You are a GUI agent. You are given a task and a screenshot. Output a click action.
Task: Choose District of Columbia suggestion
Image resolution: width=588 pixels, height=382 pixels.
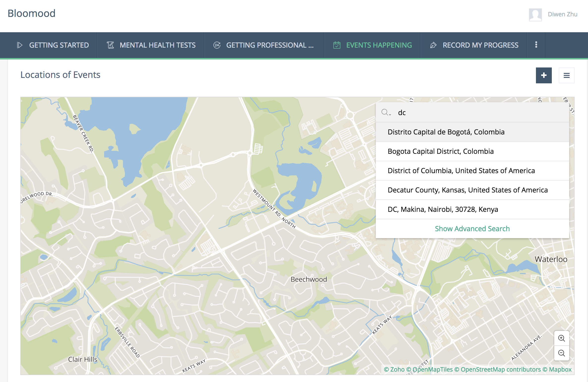pyautogui.click(x=461, y=171)
